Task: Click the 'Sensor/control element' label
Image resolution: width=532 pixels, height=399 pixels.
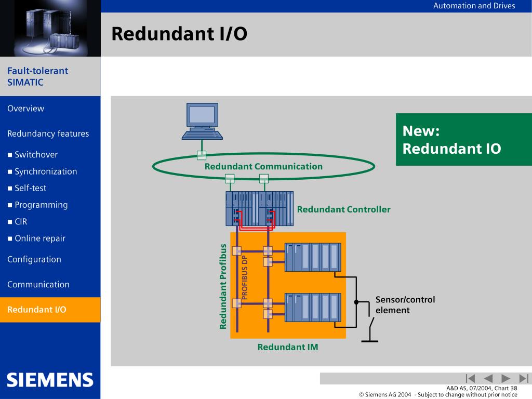Action: click(405, 305)
